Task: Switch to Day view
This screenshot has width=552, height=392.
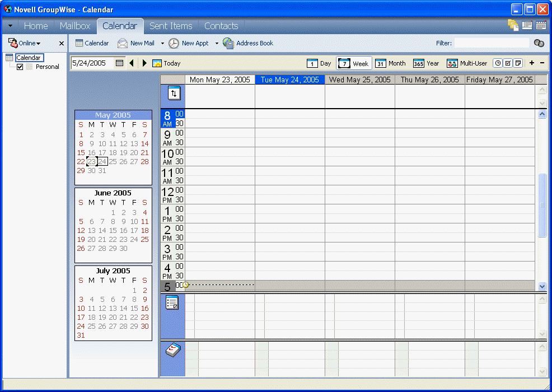Action: coord(319,63)
